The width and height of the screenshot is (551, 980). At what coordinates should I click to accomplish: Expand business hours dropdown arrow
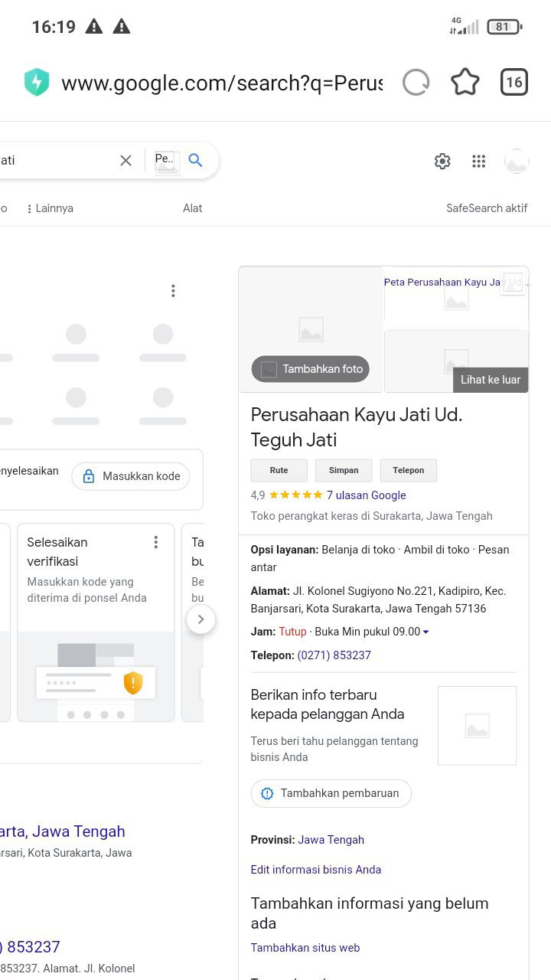click(x=426, y=632)
